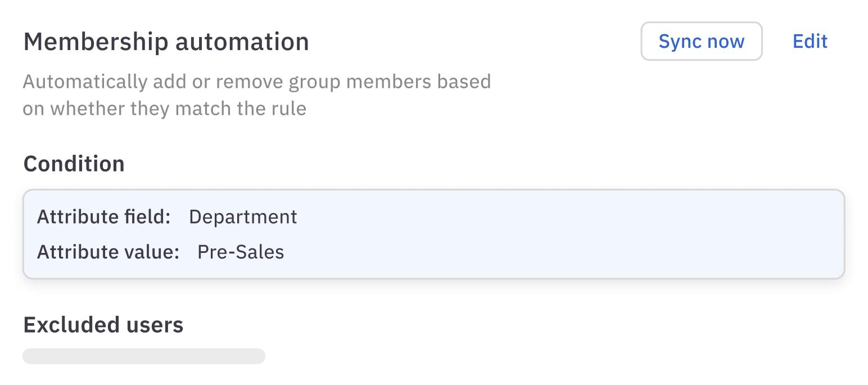Click the Attribute value label
The image size is (868, 385).
pyautogui.click(x=108, y=252)
